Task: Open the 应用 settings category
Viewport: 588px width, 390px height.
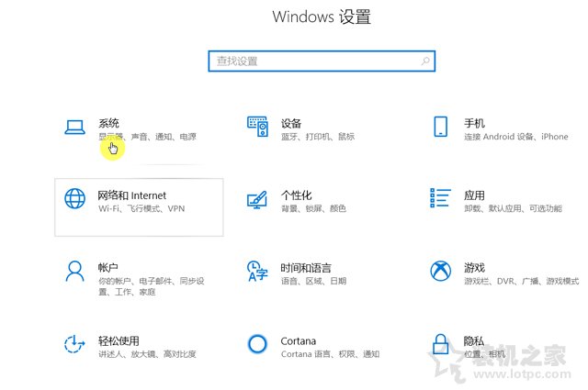Action: pyautogui.click(x=474, y=195)
